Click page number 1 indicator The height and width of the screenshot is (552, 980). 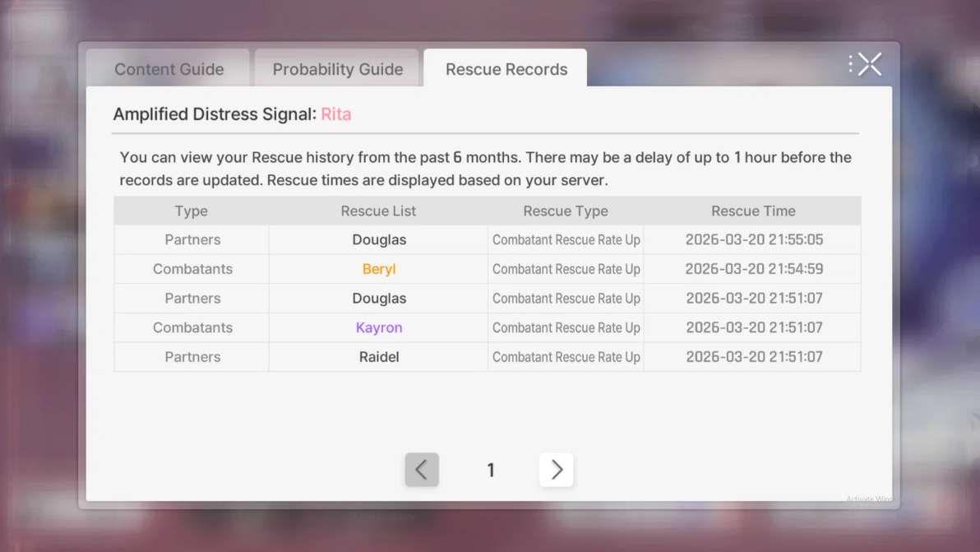491,470
